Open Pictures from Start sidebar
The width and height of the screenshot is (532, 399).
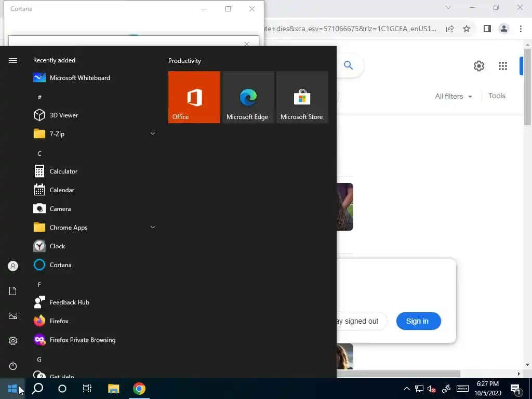click(13, 316)
